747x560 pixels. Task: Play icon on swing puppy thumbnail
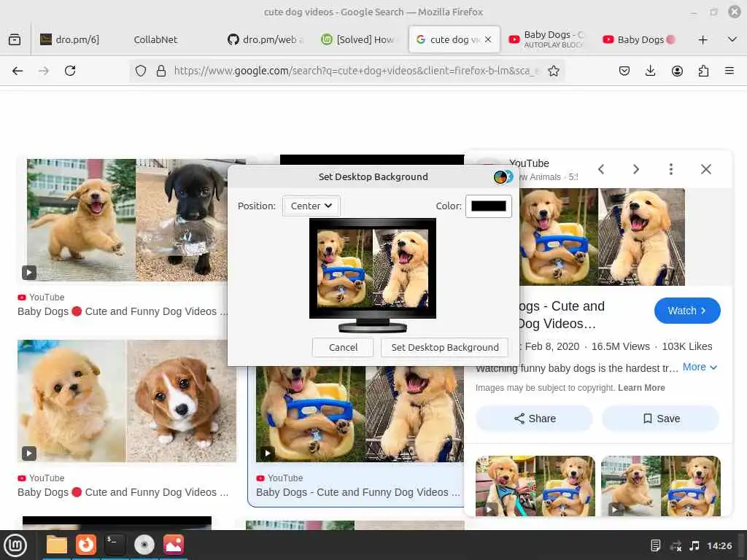[267, 454]
